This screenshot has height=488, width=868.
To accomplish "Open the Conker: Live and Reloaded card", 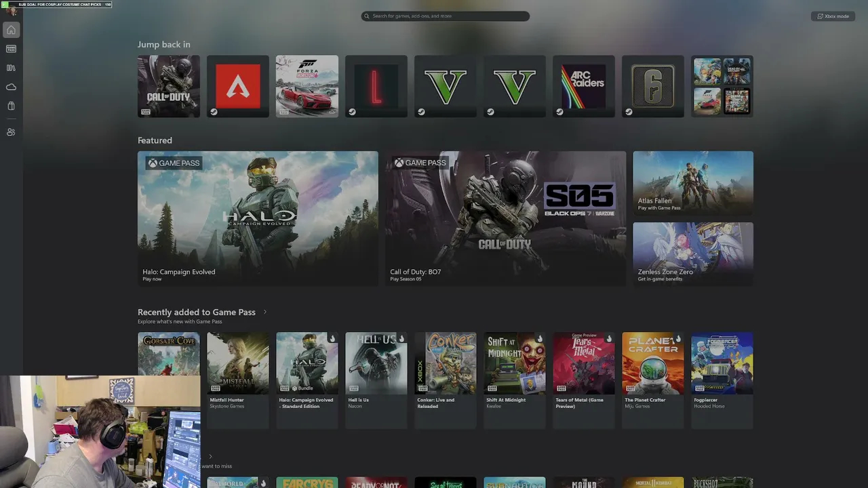I will click(x=446, y=380).
